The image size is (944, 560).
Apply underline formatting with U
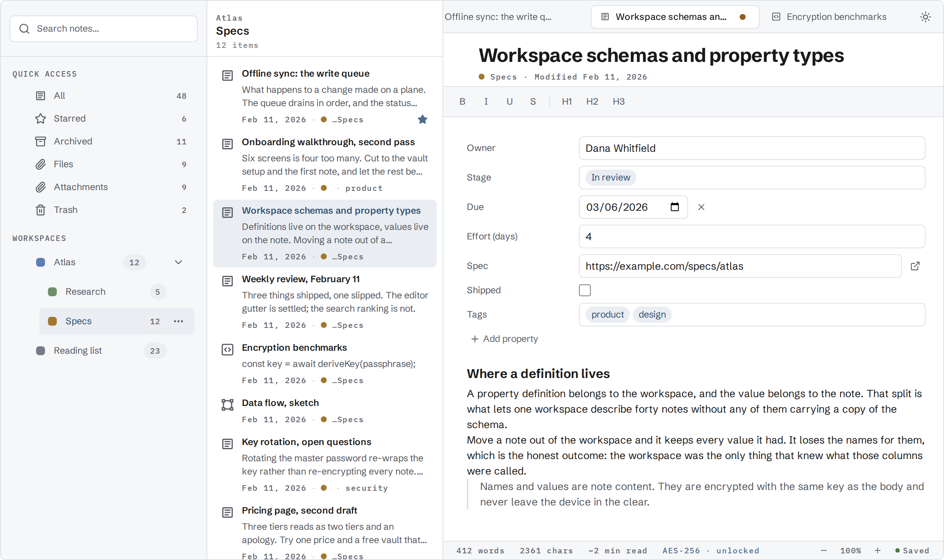pyautogui.click(x=509, y=102)
